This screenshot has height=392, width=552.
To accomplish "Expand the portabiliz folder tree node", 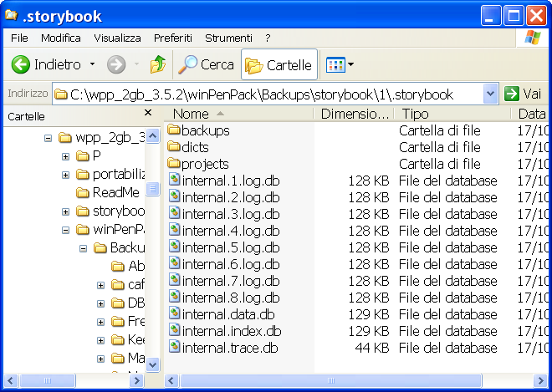I will coord(65,175).
